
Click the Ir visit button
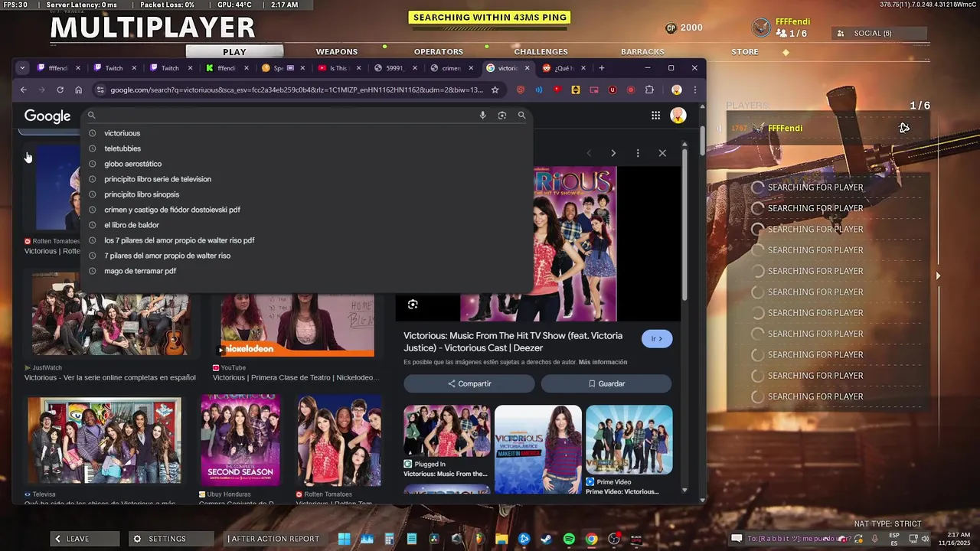pyautogui.click(x=657, y=339)
